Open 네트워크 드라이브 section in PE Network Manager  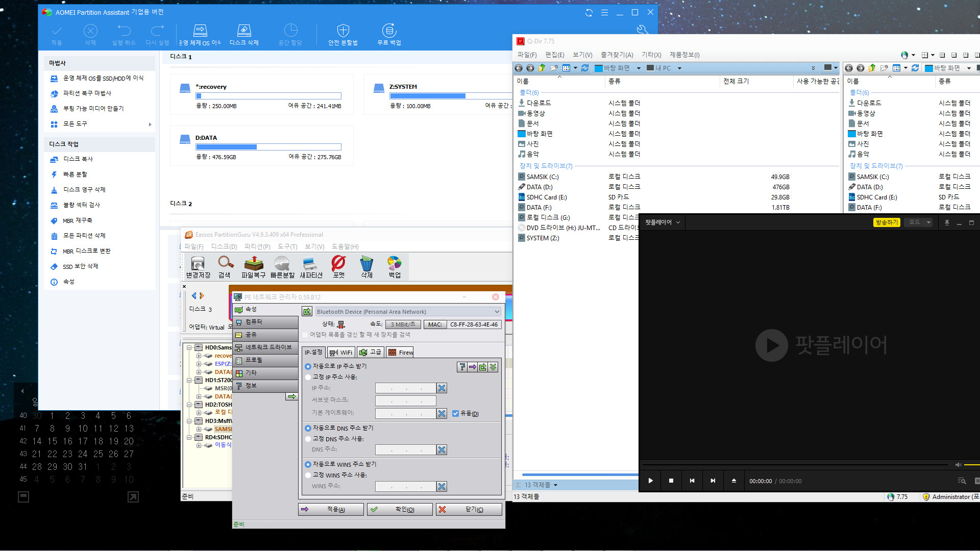click(265, 347)
